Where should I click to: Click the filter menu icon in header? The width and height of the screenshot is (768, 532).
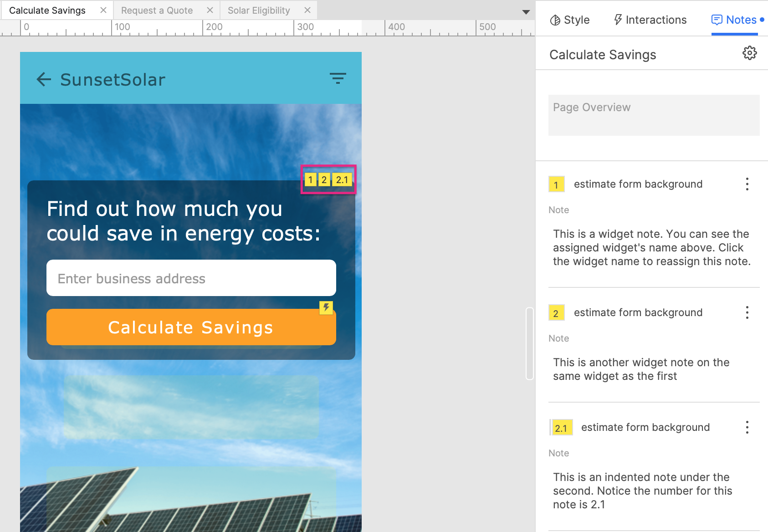tap(338, 79)
